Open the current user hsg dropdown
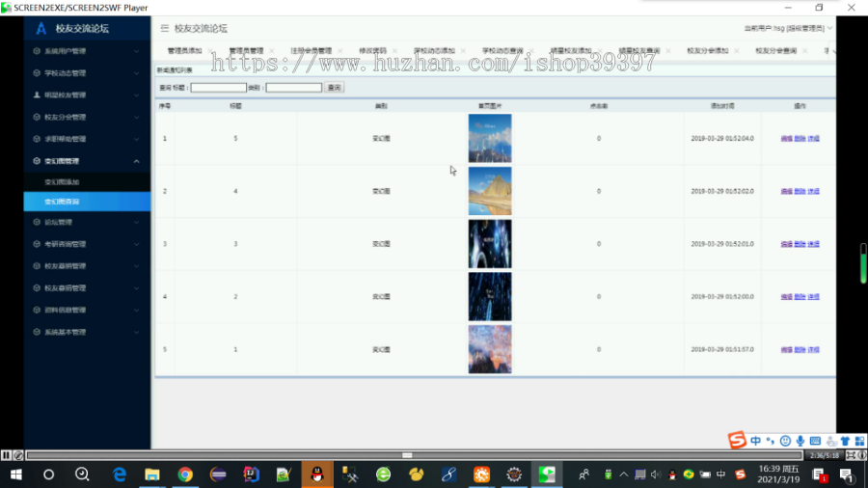 (788, 28)
